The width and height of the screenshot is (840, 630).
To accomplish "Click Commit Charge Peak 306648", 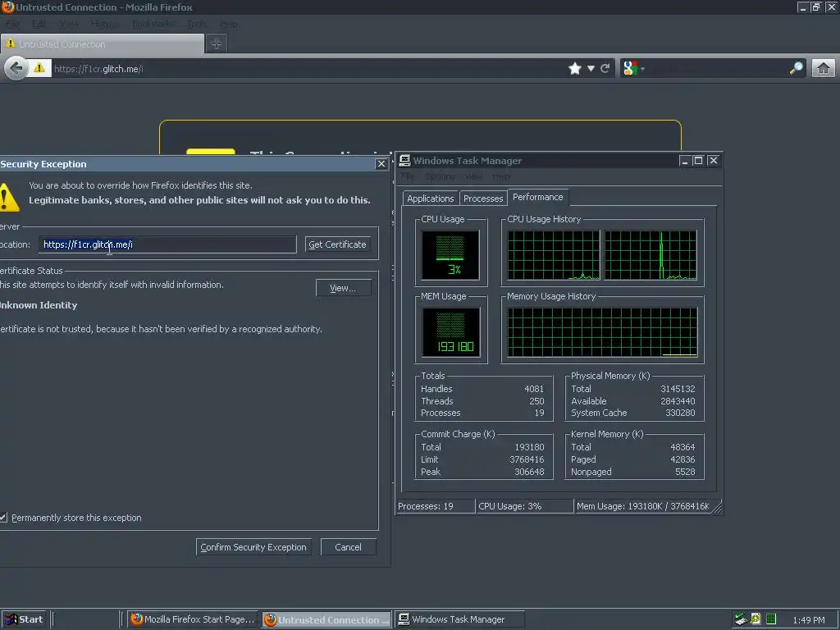I will [x=529, y=472].
